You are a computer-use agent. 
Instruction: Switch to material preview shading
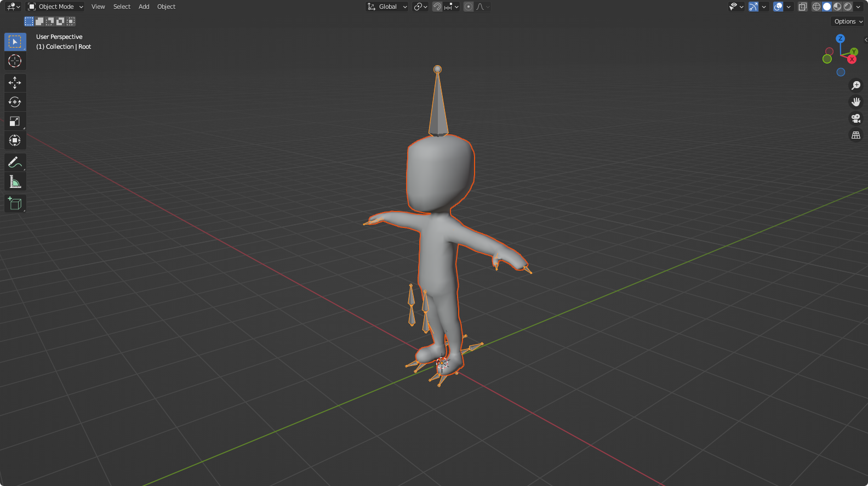(837, 7)
